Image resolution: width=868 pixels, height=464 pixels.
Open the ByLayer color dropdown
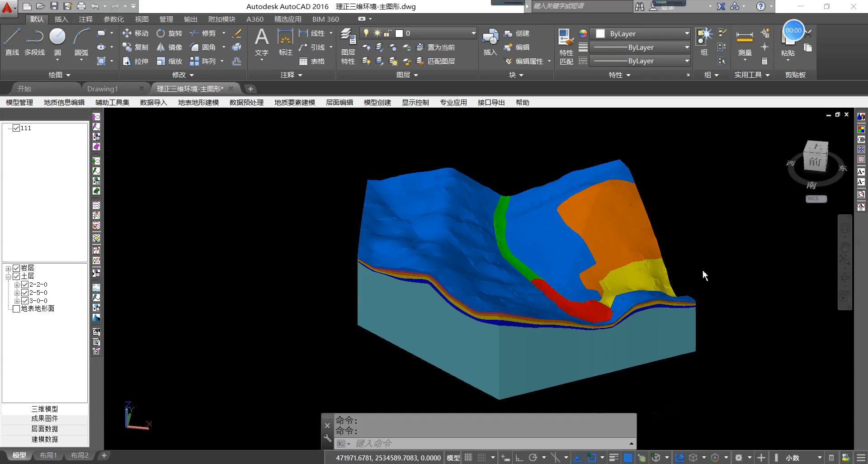pyautogui.click(x=641, y=33)
